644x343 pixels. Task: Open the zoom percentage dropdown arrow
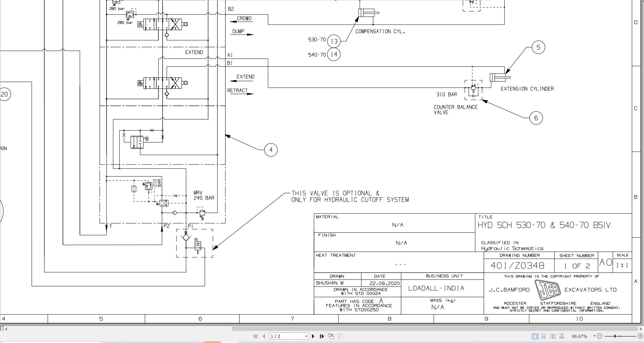pyautogui.click(x=594, y=336)
